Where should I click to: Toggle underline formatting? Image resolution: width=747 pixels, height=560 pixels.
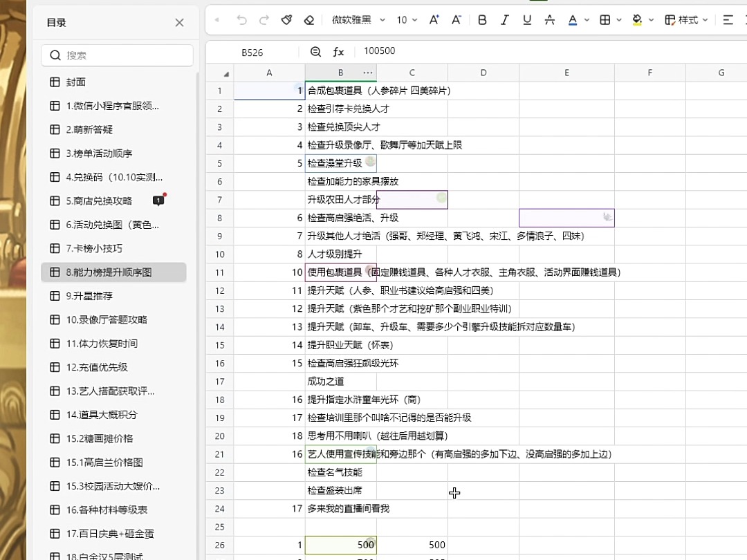pyautogui.click(x=526, y=20)
